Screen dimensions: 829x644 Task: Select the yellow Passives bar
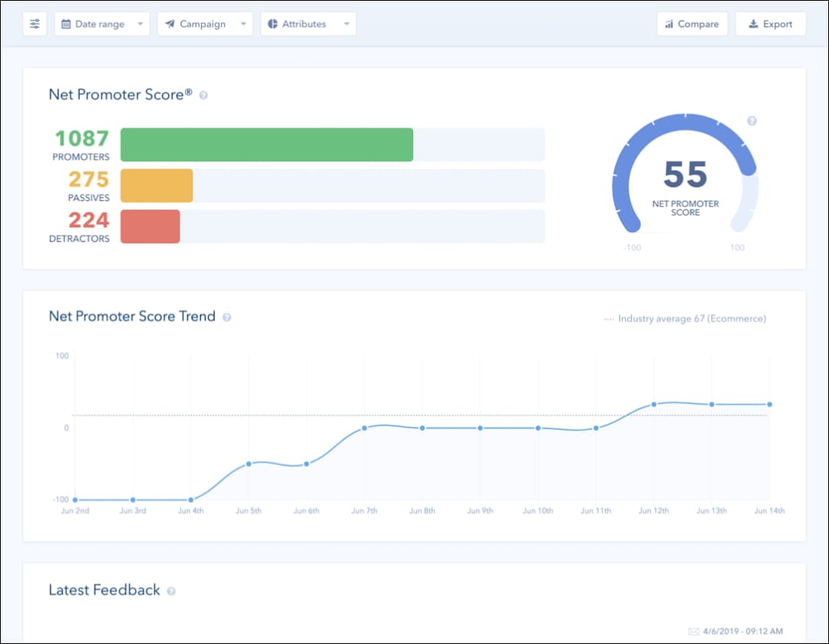tap(157, 186)
